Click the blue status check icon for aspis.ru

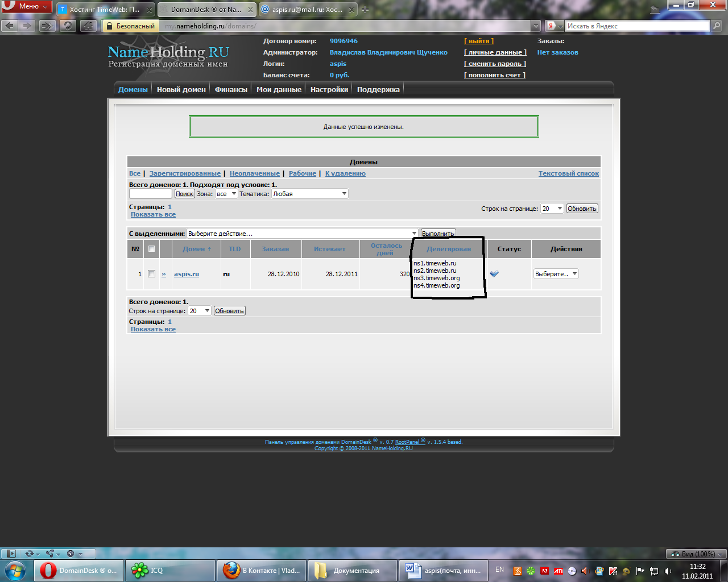[494, 274]
